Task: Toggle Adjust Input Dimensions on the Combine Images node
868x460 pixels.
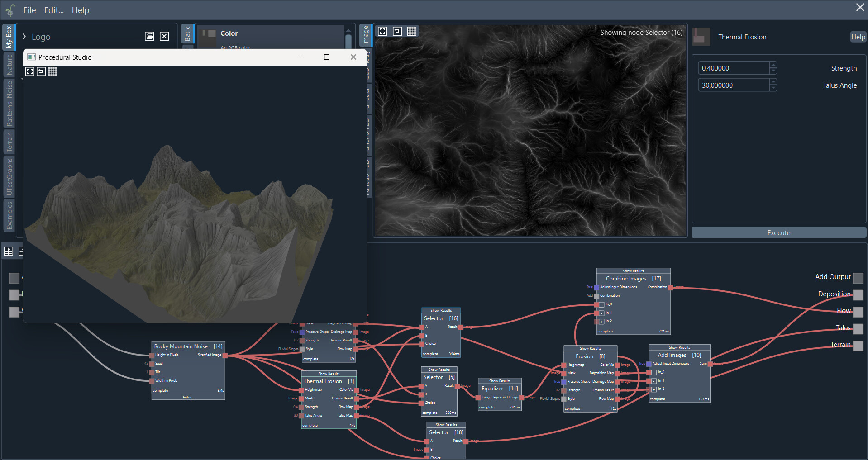Action: coord(596,287)
